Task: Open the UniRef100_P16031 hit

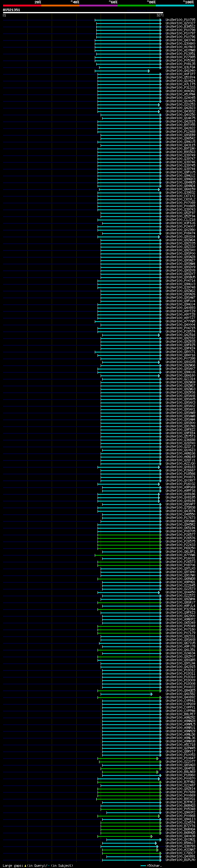Action: pyautogui.click(x=180, y=558)
